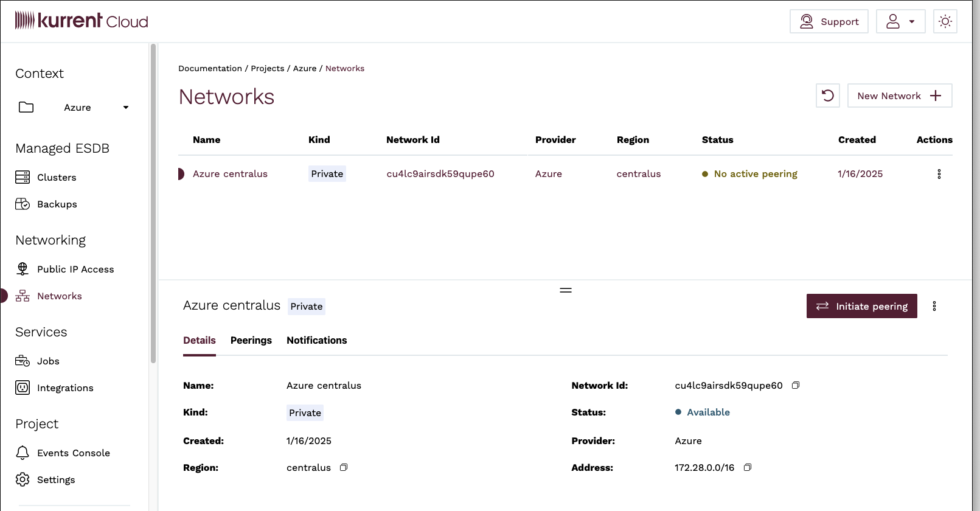Go to Public IP Access
The width and height of the screenshot is (980, 511).
[75, 269]
